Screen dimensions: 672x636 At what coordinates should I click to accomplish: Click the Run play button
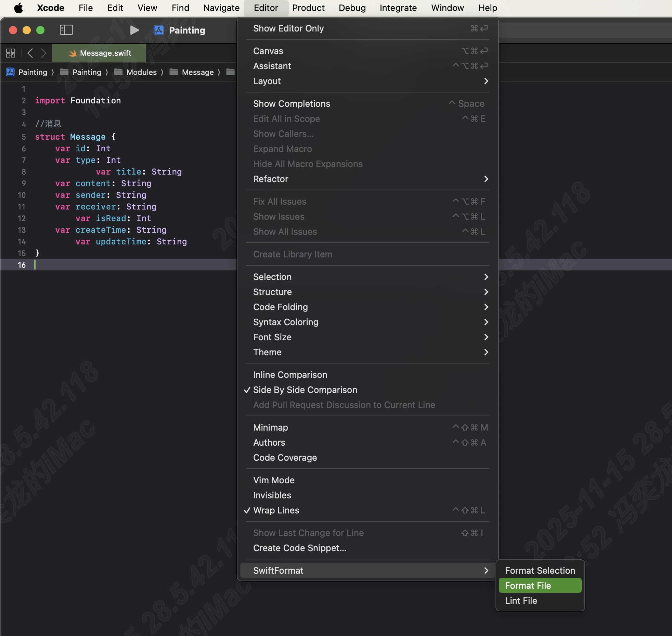pyautogui.click(x=134, y=30)
